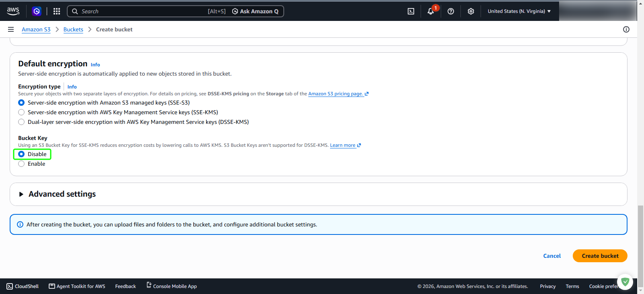Open the services grid menu

click(57, 11)
